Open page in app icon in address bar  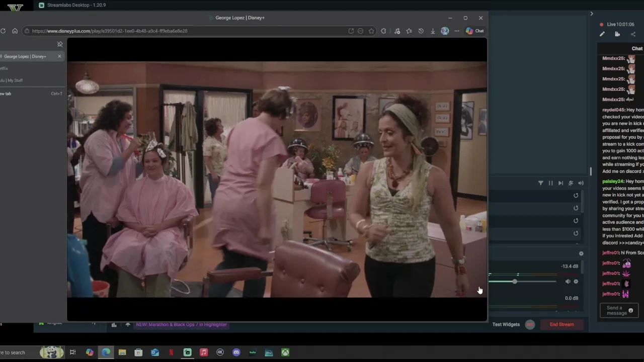pos(351,31)
